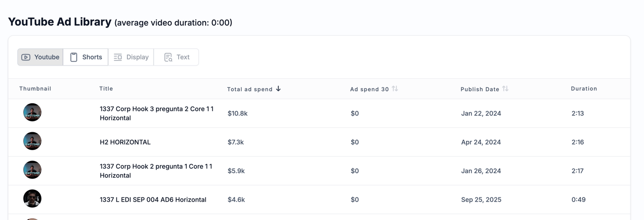This screenshot has height=220, width=644.
Task: Open thumbnail of H2 HORIZONTAL ad
Action: 33,142
